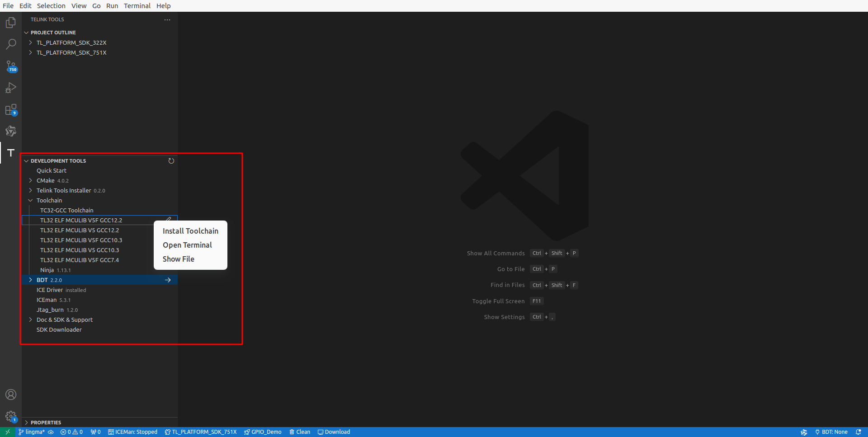Click Download in the status bar

pyautogui.click(x=334, y=432)
